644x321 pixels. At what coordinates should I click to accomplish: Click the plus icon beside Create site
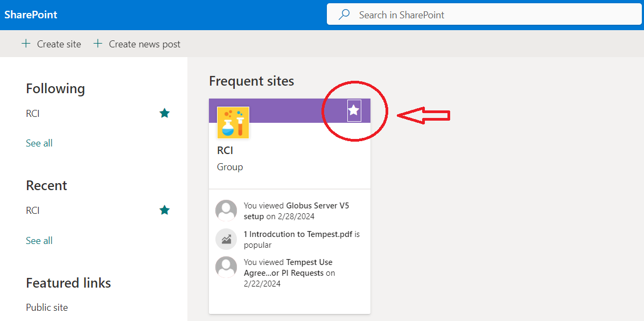(x=26, y=44)
